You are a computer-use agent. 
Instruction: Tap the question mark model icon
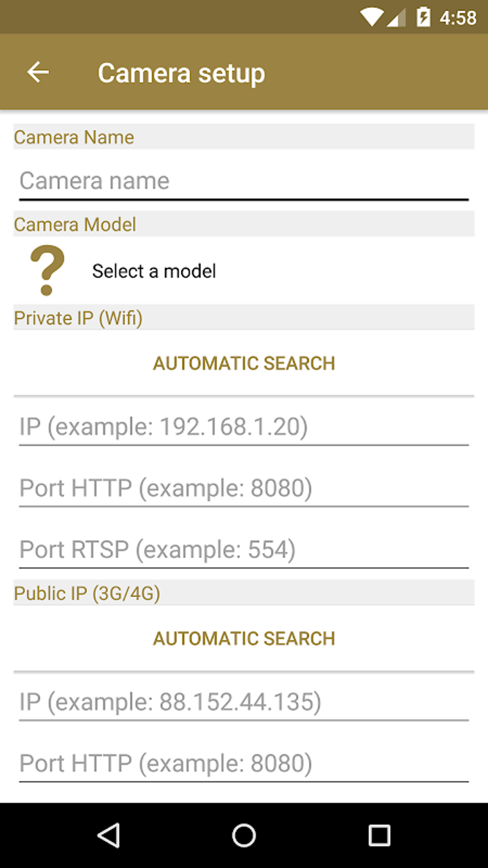pos(47,270)
